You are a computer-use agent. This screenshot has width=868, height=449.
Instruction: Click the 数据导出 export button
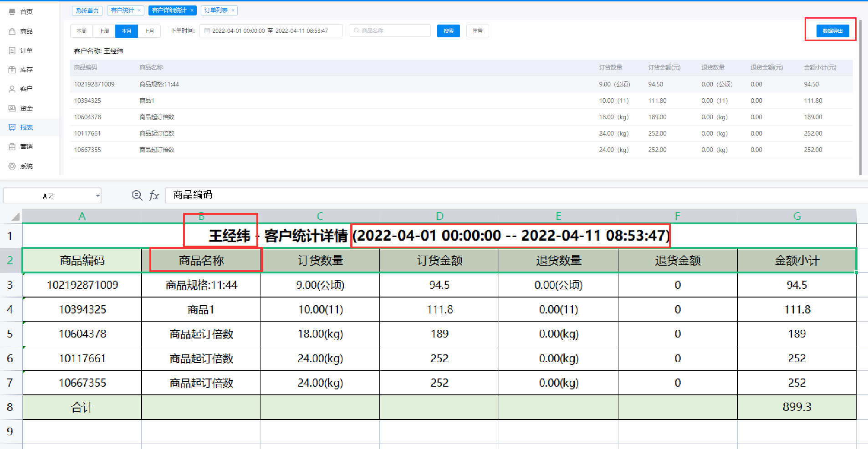click(x=832, y=31)
